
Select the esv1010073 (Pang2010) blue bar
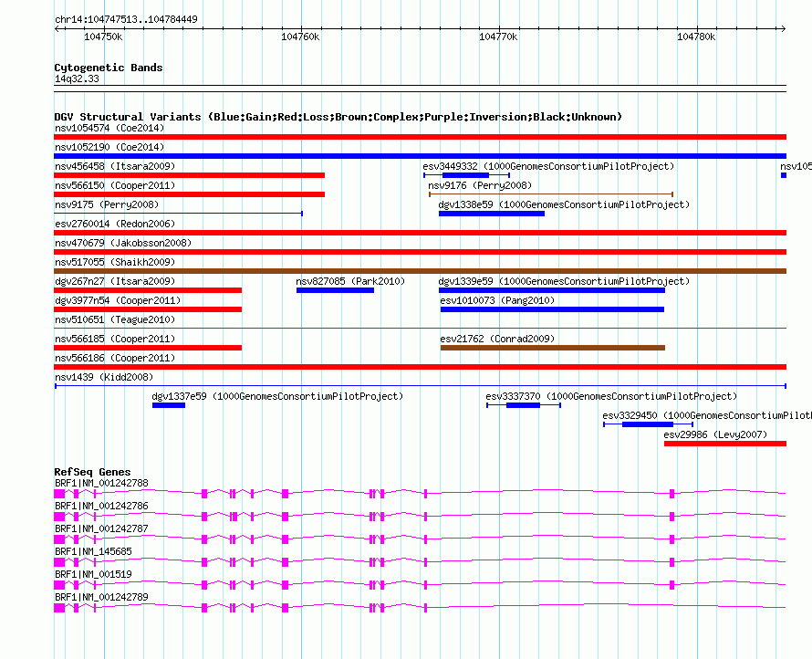[x=552, y=309]
